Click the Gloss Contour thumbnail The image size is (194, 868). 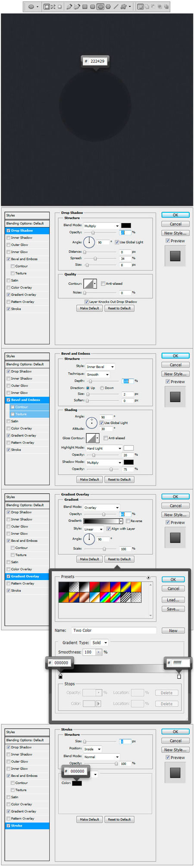(x=91, y=438)
